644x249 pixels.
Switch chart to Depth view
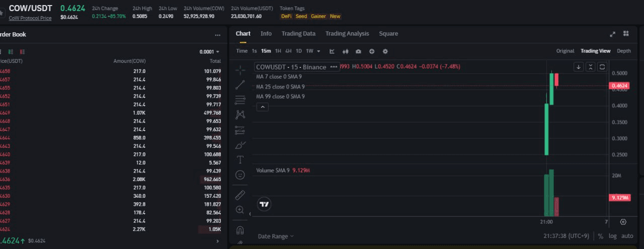pos(624,51)
